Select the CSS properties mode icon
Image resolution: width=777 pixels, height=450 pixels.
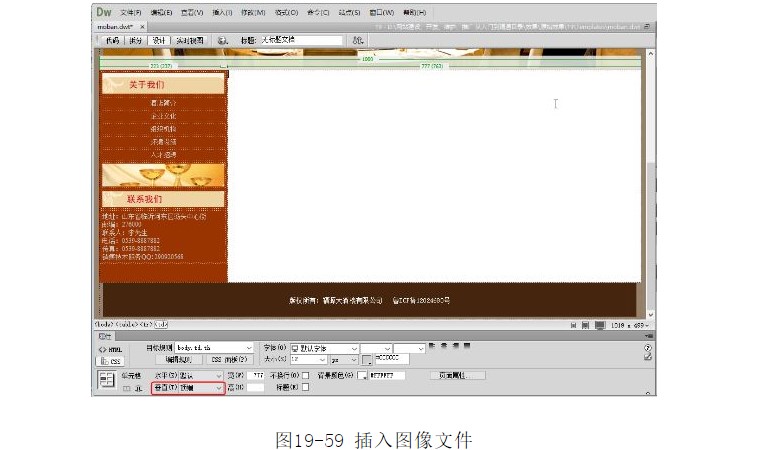tap(107, 360)
